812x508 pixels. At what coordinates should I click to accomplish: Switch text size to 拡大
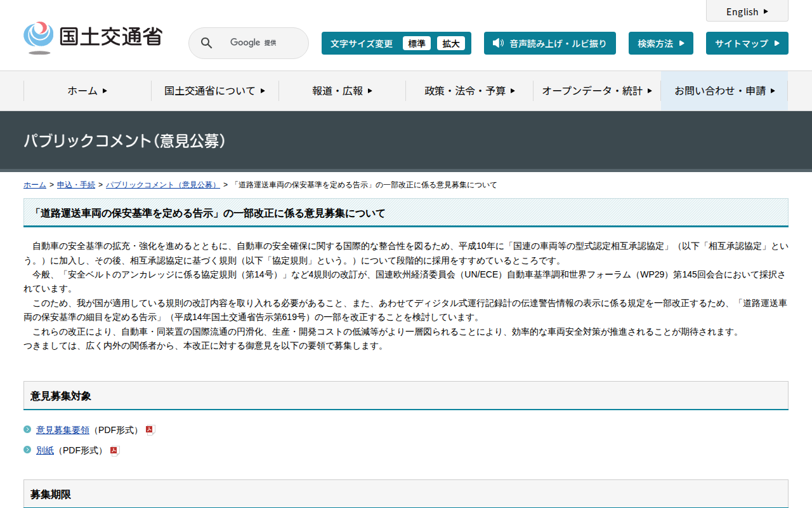point(451,43)
